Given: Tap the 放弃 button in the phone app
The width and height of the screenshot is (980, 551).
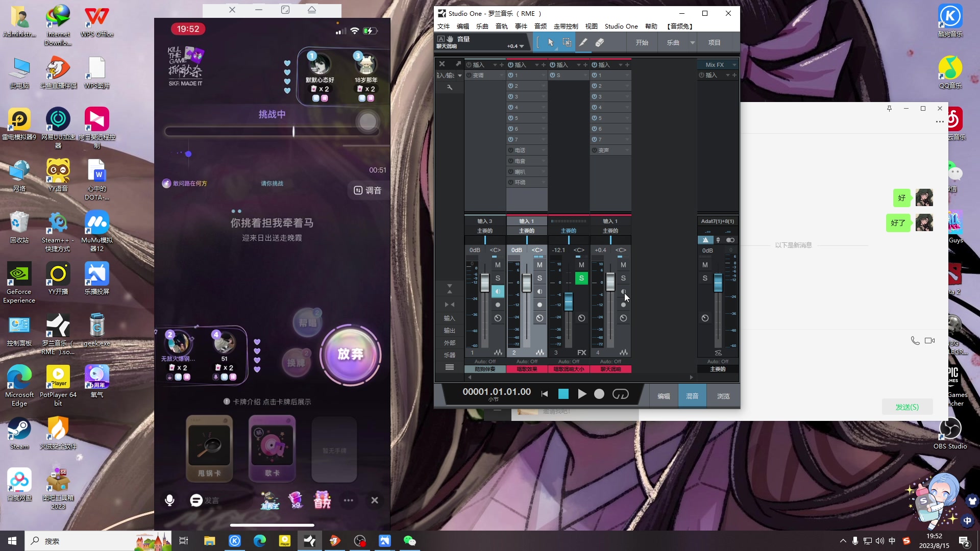Looking at the screenshot, I should (x=350, y=354).
